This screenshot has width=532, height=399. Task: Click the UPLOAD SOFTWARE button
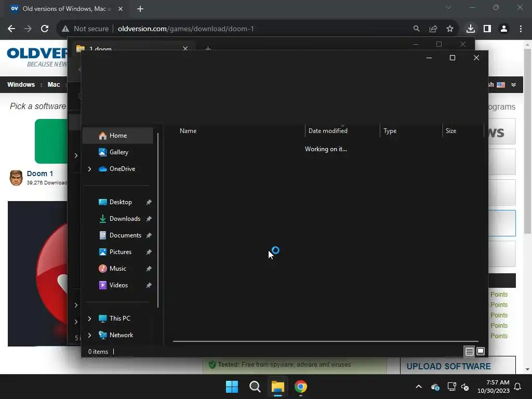point(448,366)
